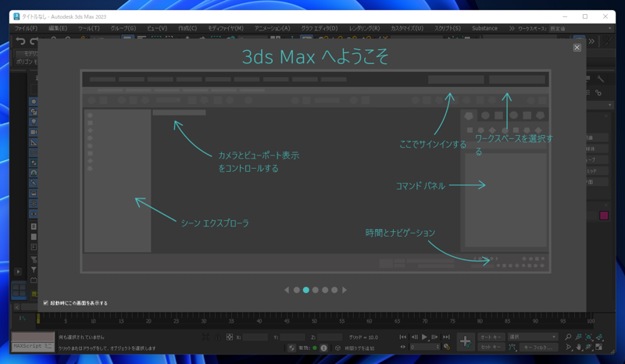This screenshot has width=625, height=364.
Task: Open the ファイル(F) menu
Action: (x=26, y=28)
